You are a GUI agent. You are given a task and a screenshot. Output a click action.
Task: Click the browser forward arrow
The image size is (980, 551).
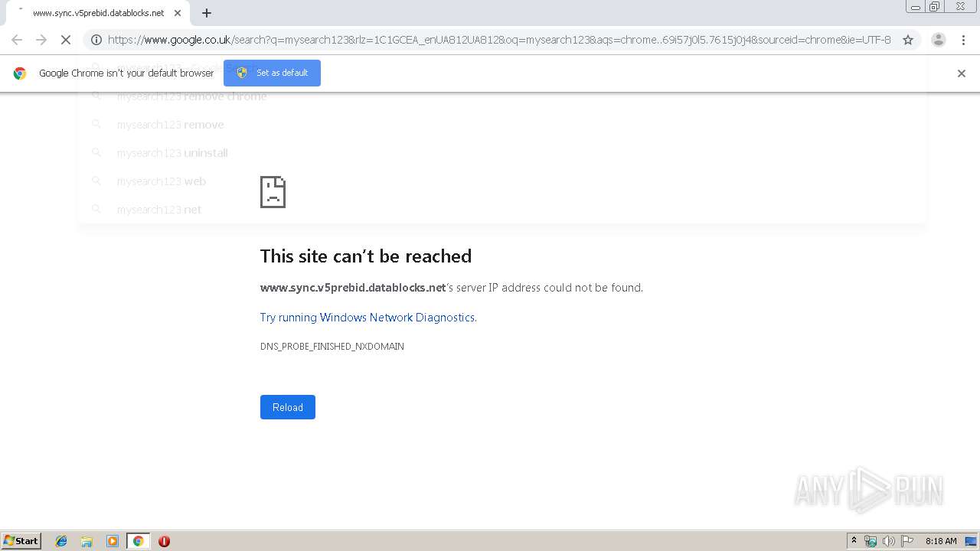click(41, 40)
